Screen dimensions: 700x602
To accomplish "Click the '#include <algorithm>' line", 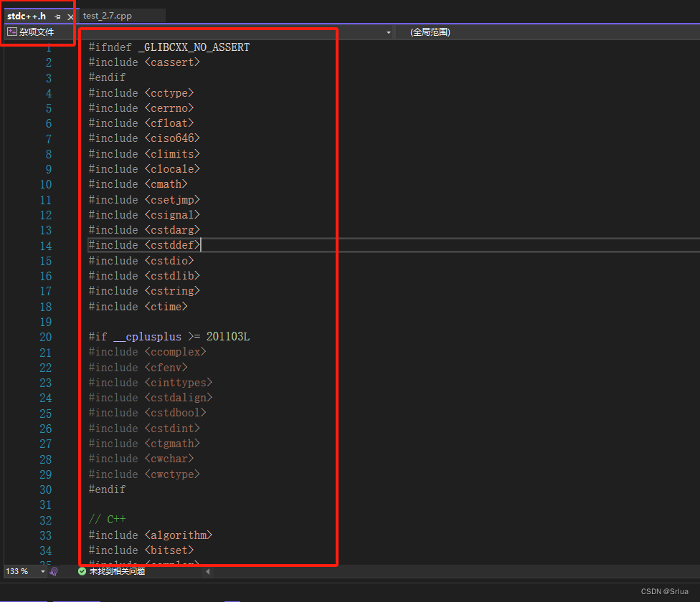I will 151,535.
